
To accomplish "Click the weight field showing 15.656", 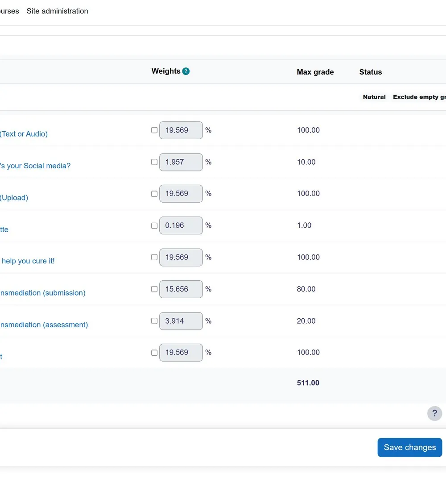I will [x=181, y=289].
